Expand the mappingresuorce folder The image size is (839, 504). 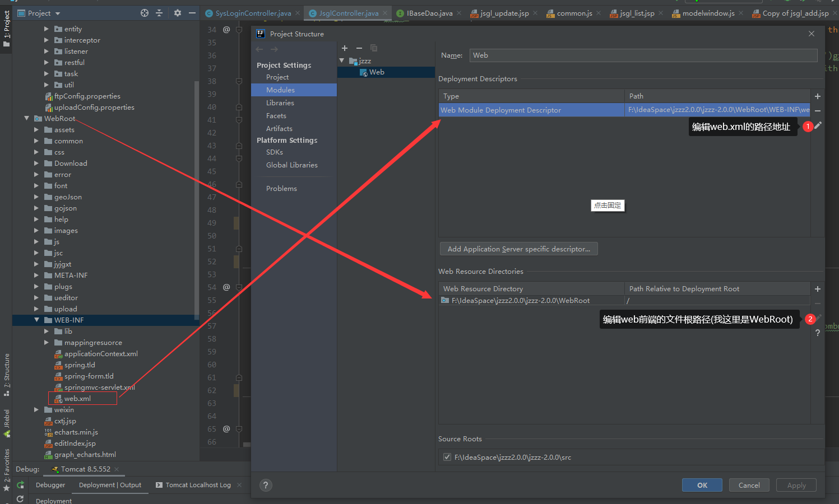click(47, 342)
